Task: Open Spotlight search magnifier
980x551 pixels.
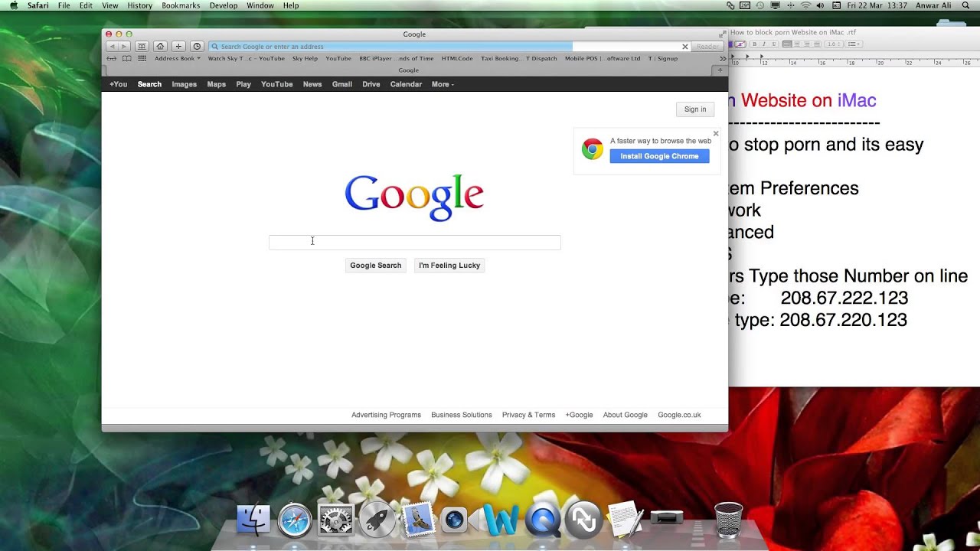Action: [x=966, y=5]
